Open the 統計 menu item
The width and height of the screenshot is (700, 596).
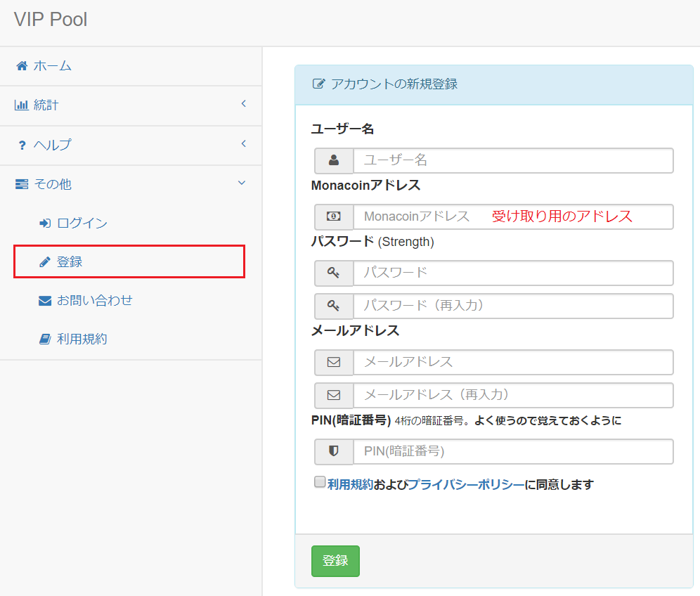pyautogui.click(x=131, y=106)
